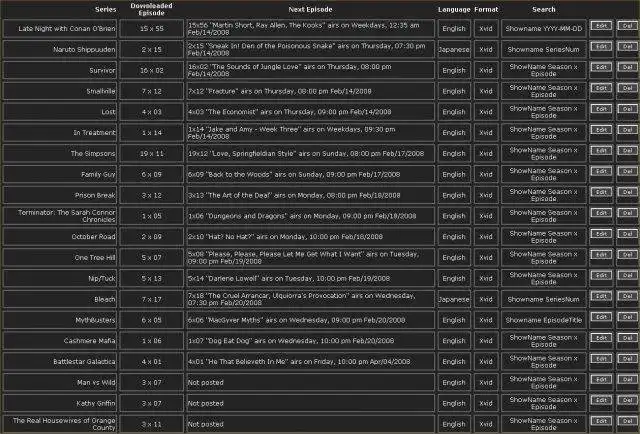Select the 'Showname YYY-MM-DD' search cell
This screenshot has height=434, width=640.
544,29
